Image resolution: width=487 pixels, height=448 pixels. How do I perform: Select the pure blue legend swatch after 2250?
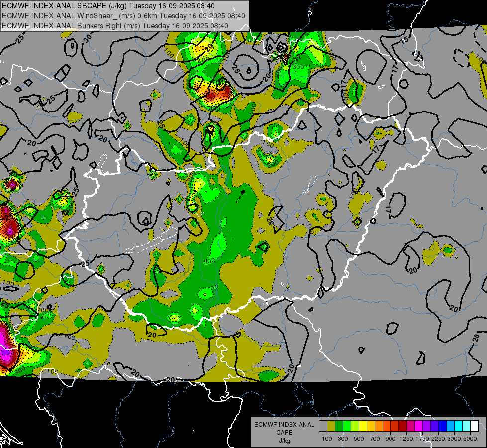click(x=443, y=426)
